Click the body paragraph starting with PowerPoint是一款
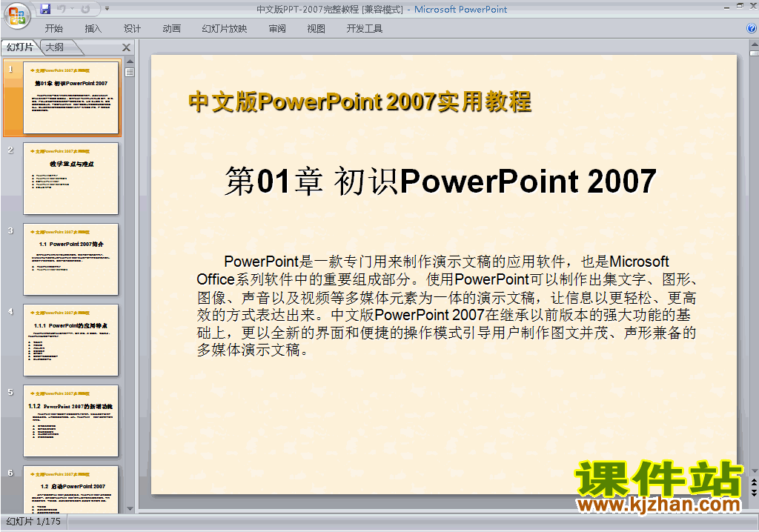 click(447, 305)
